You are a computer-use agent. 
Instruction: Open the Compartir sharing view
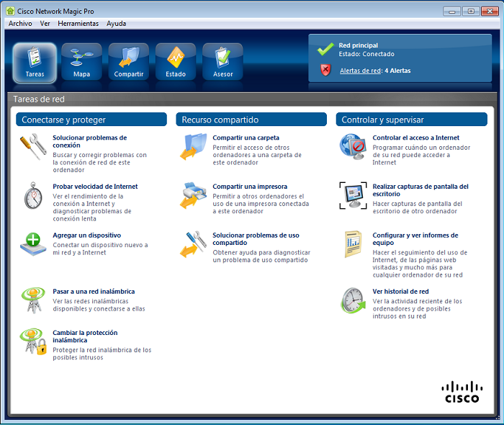tap(129, 62)
